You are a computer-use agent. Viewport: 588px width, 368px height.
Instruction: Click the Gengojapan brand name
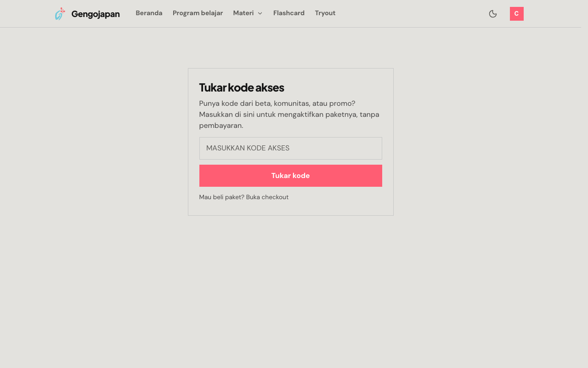(96, 14)
